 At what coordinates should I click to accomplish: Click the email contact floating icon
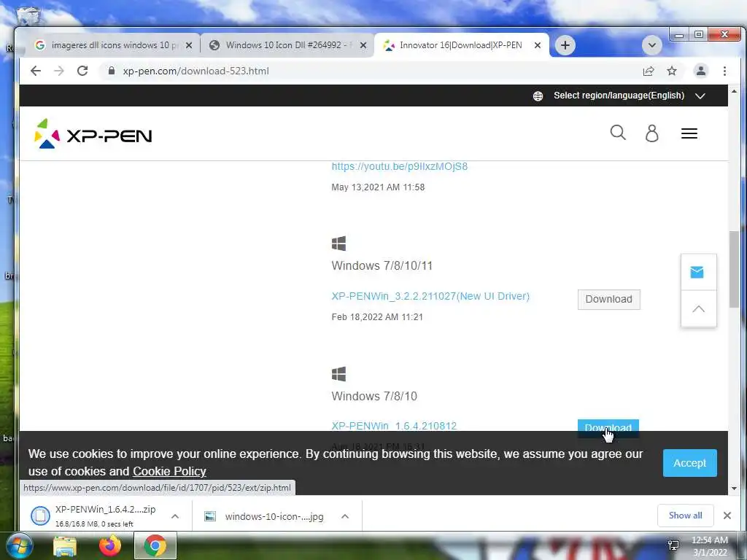[697, 273]
